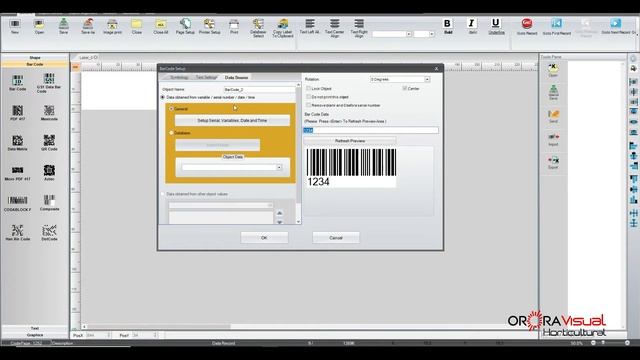The height and width of the screenshot is (360, 640).
Task: Select the QR Code tool
Action: [49, 143]
